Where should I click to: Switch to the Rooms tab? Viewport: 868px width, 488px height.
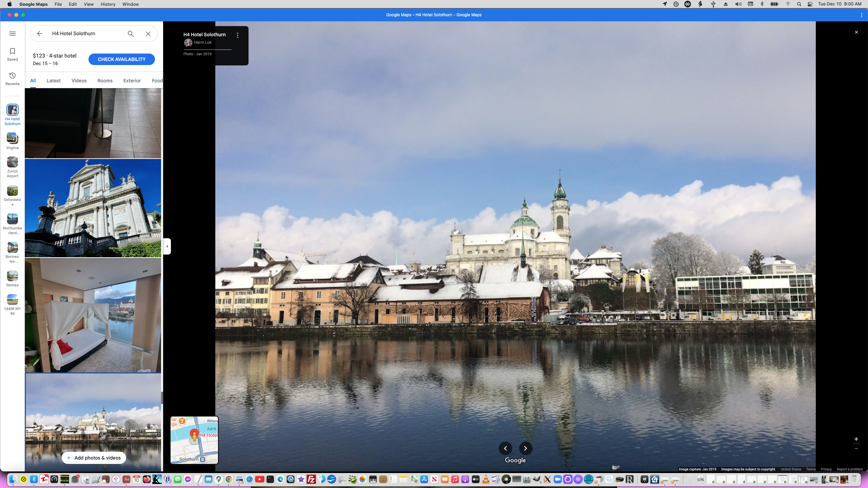105,81
